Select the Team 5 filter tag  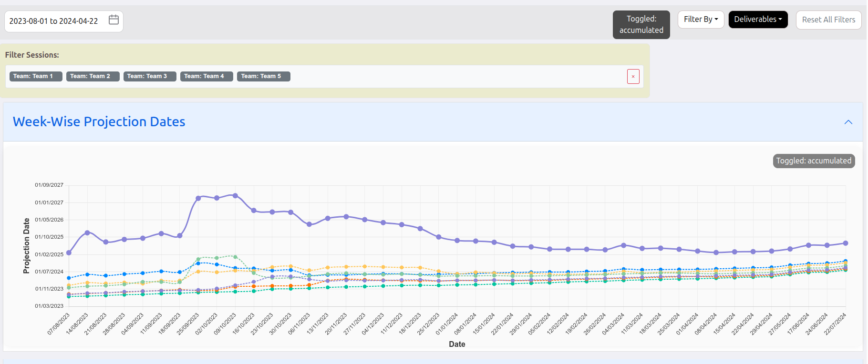(x=263, y=76)
